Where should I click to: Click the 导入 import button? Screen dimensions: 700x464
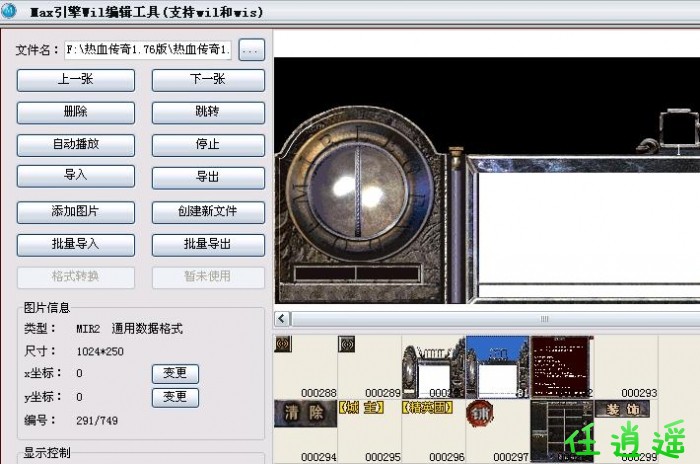point(76,176)
